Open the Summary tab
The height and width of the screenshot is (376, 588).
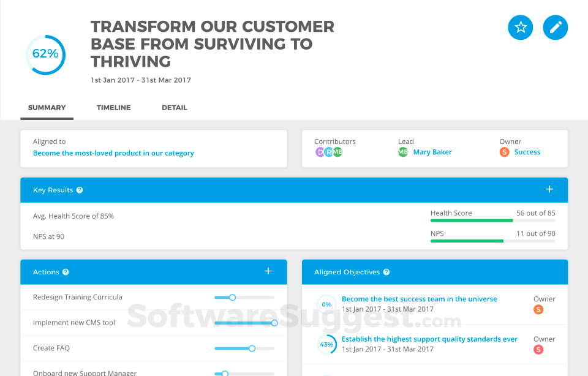(47, 108)
